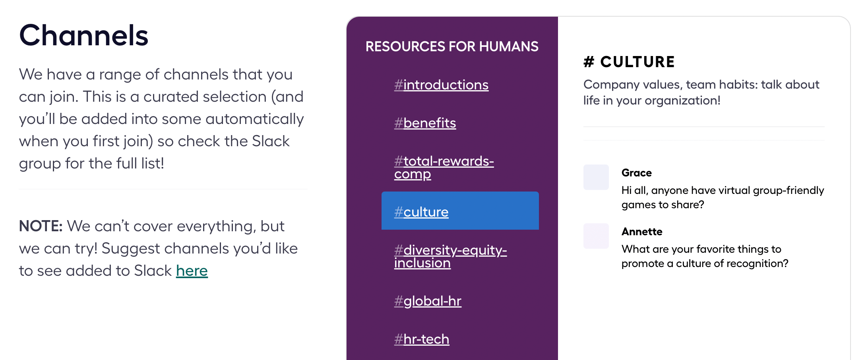Select the #benefits channel link
Viewport: 868px width, 360px height.
tap(425, 123)
